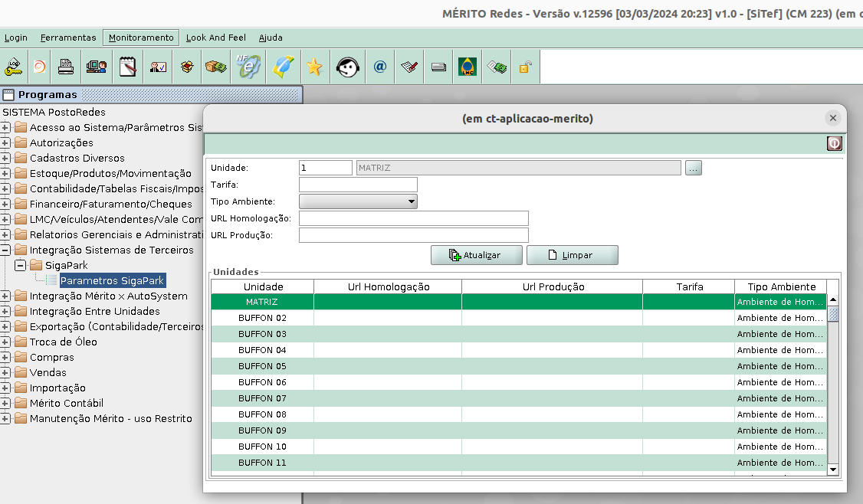Collapse the Integração Sistemas de Terceiros node
This screenshot has height=504, width=863.
5,250
